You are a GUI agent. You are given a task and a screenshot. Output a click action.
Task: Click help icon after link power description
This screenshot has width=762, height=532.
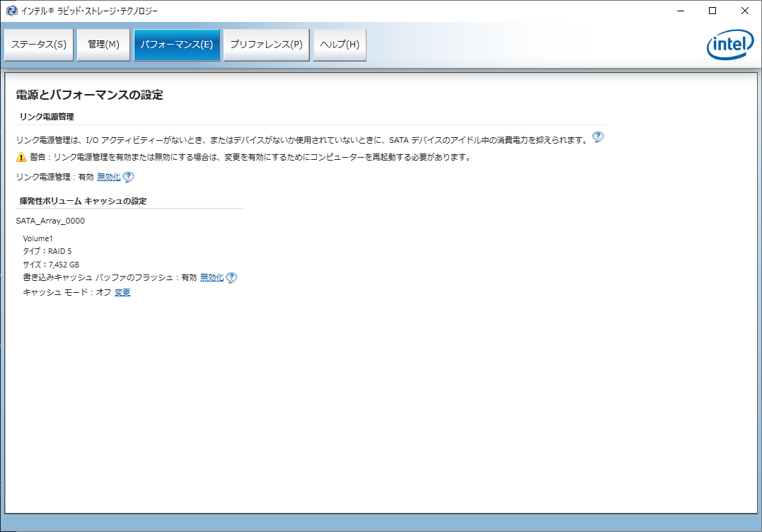[598, 137]
